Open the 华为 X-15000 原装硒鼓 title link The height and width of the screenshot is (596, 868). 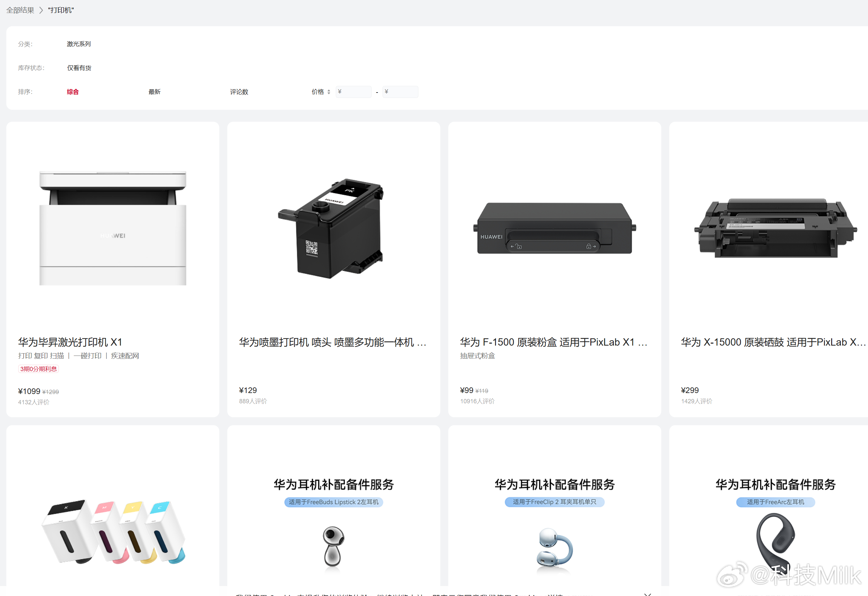773,342
